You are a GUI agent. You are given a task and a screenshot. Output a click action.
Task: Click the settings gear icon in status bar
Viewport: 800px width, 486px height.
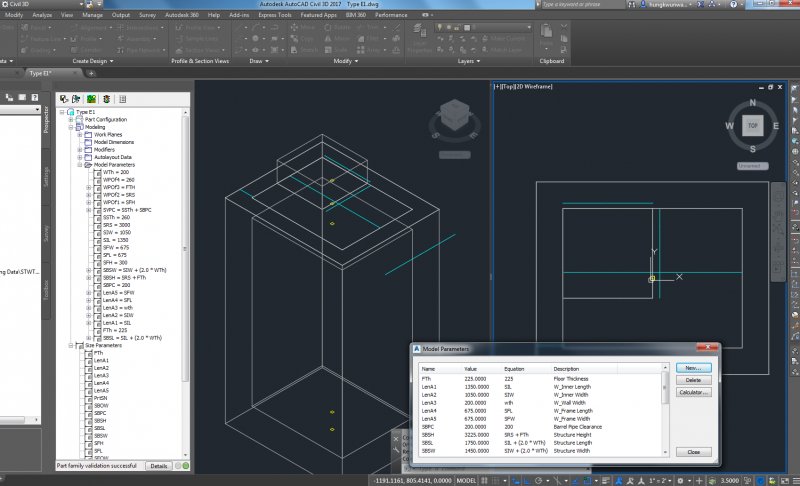point(680,480)
